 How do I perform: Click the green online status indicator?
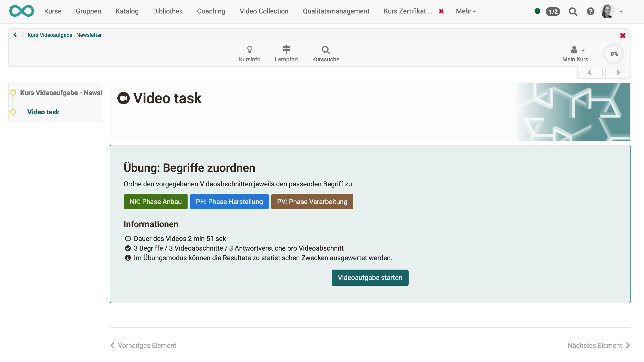[537, 11]
